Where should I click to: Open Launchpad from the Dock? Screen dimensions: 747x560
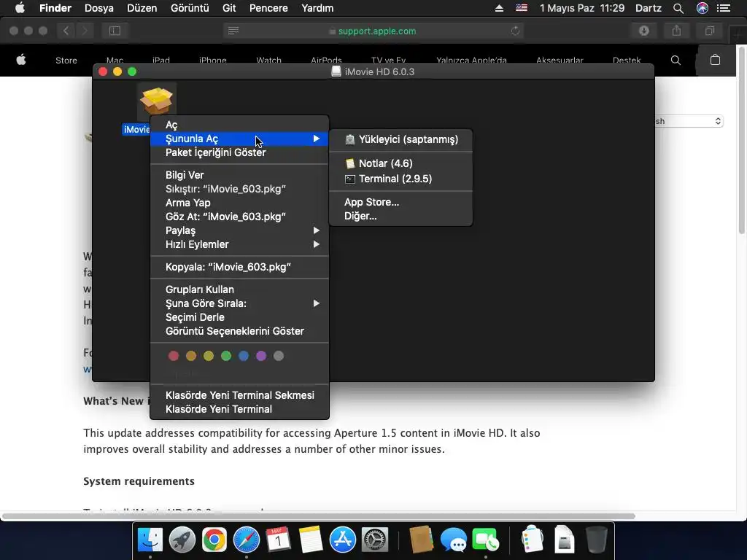click(x=182, y=540)
